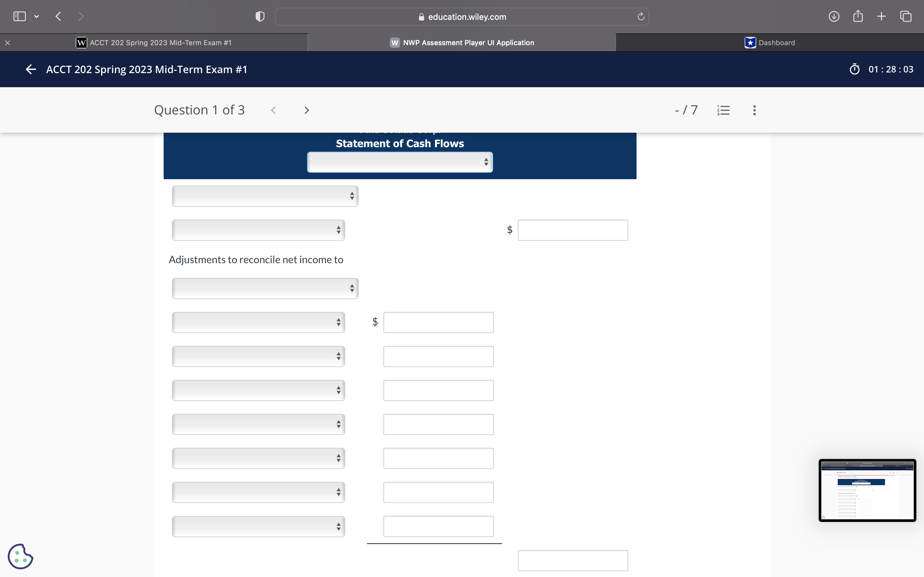Open dropdown beside the first dollar amount field
Viewport: 924px width, 577px height.
click(258, 230)
